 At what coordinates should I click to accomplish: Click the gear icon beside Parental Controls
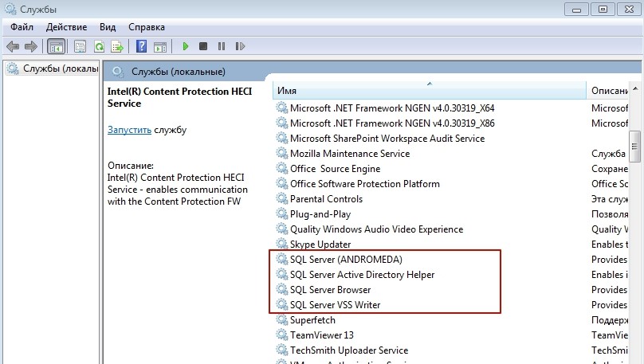point(282,198)
